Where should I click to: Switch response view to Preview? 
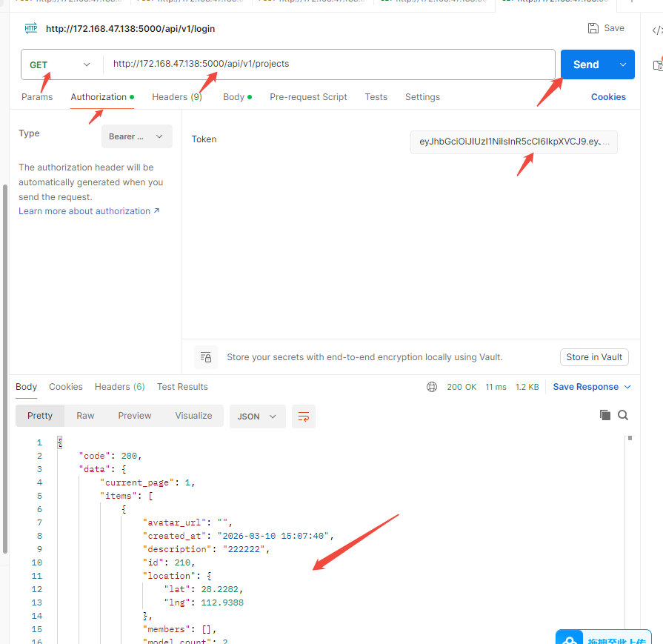(134, 416)
